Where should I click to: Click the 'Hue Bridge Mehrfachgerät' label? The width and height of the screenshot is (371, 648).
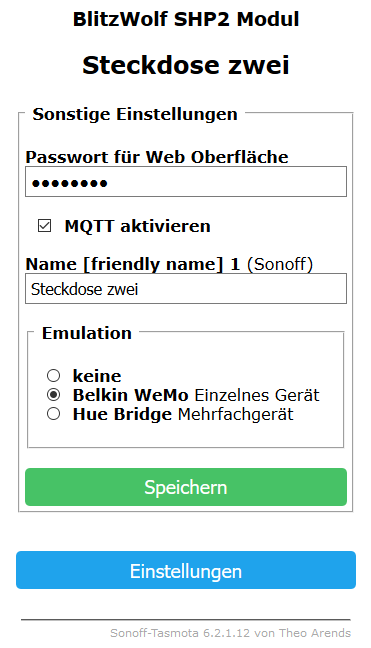pyautogui.click(x=183, y=414)
